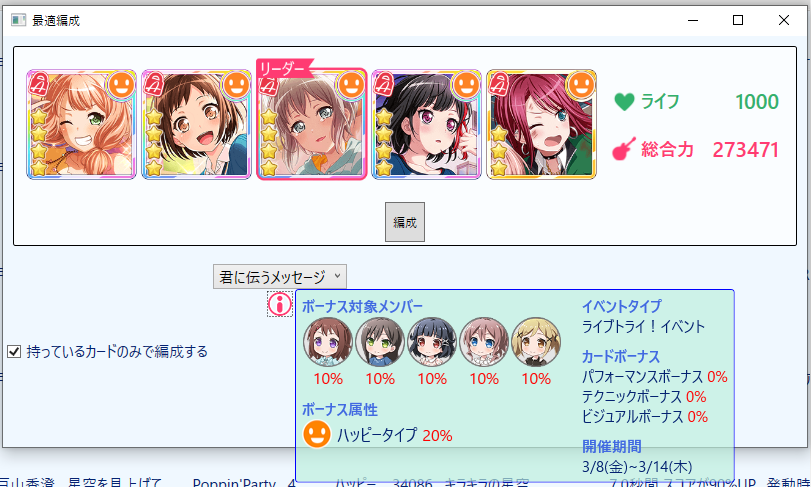Viewport: 811px width, 487px height.
Task: Select the orange-haired winking card thumbnail
Action: point(81,124)
